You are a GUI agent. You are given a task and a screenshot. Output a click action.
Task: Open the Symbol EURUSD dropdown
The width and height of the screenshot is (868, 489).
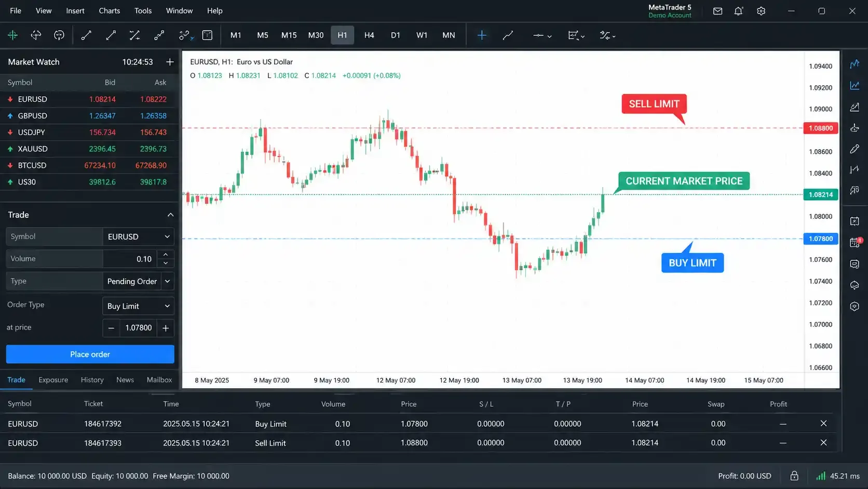tap(138, 236)
